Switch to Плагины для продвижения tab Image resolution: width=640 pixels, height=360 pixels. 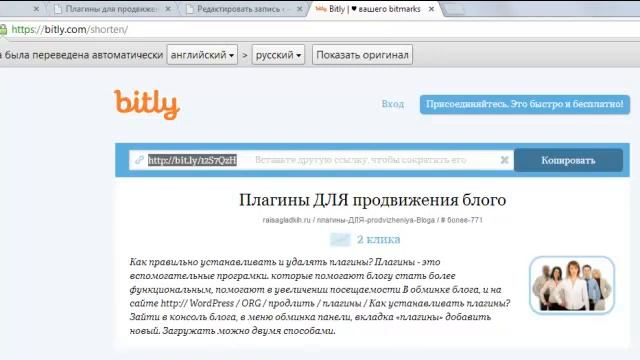tap(111, 9)
